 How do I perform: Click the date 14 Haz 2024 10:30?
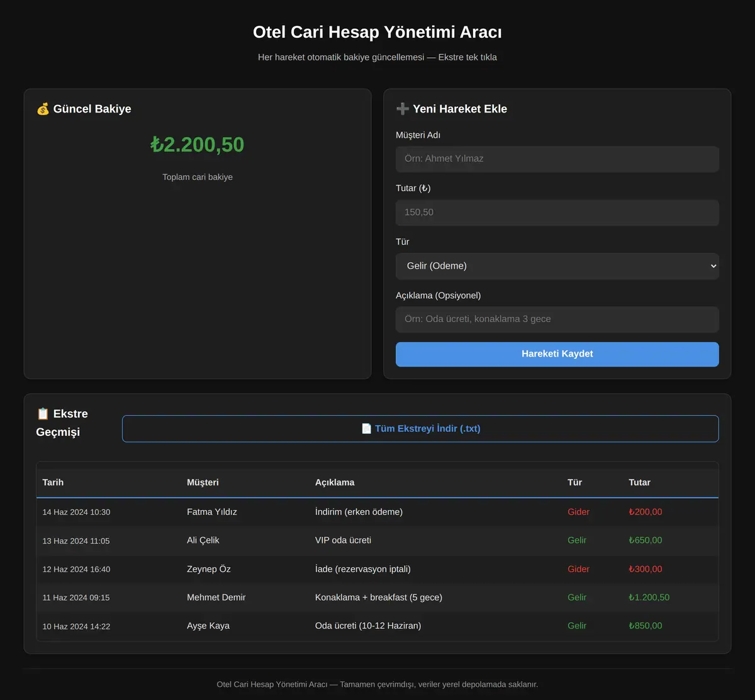click(76, 513)
